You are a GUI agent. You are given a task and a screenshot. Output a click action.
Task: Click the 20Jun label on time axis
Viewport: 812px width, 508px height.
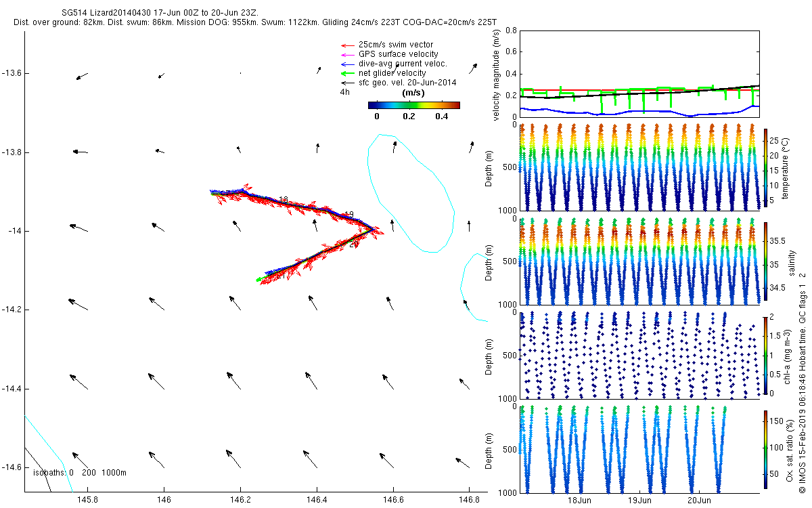click(x=700, y=501)
